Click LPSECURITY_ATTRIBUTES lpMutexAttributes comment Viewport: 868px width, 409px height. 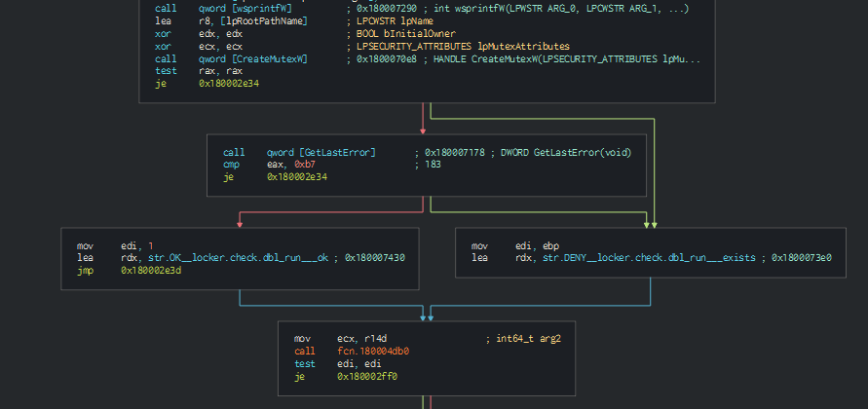pos(459,47)
